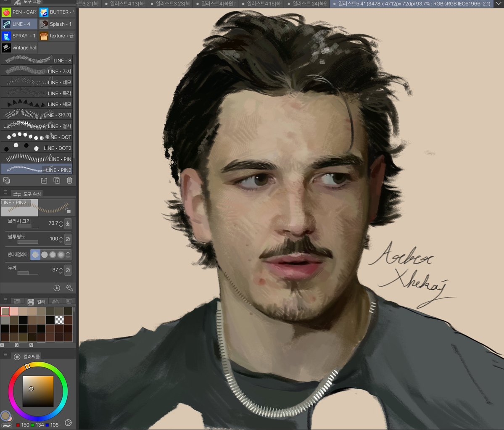Screen dimensions: 504x430
Task: Reset tool properties to initial settings
Action: [x=57, y=288]
